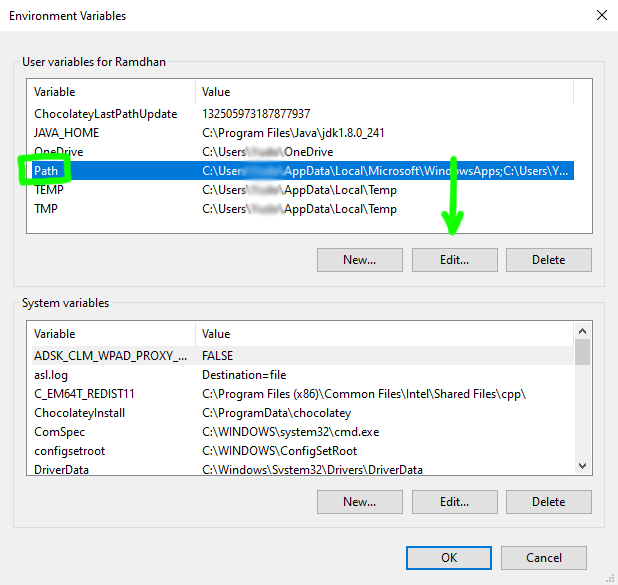
Task: Click Edit under System variables
Action: [x=454, y=502]
